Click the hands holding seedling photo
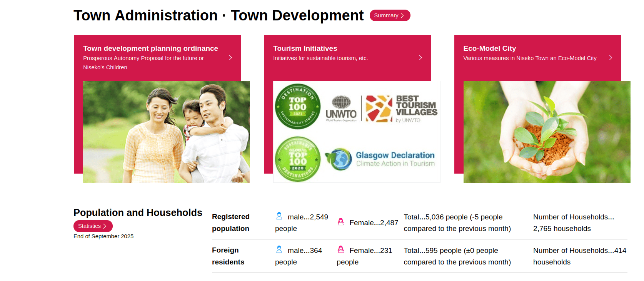 click(x=547, y=132)
